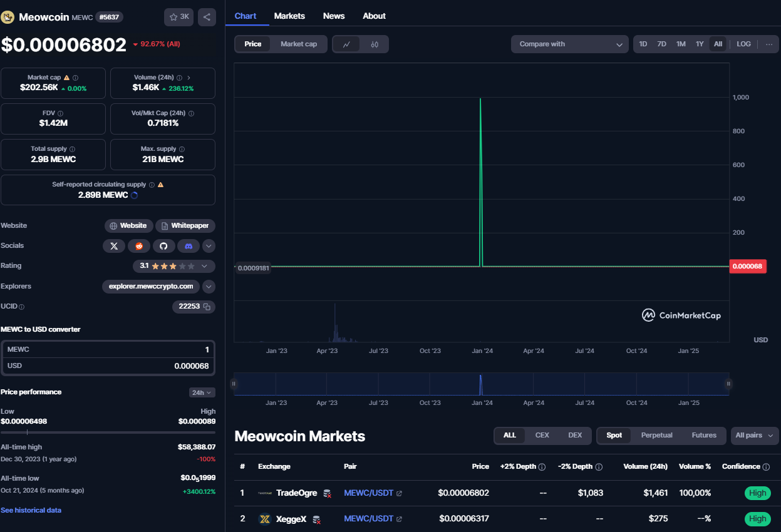Click circulating supply warning triangle icon
Screen dimensions: 781x532
click(x=160, y=185)
